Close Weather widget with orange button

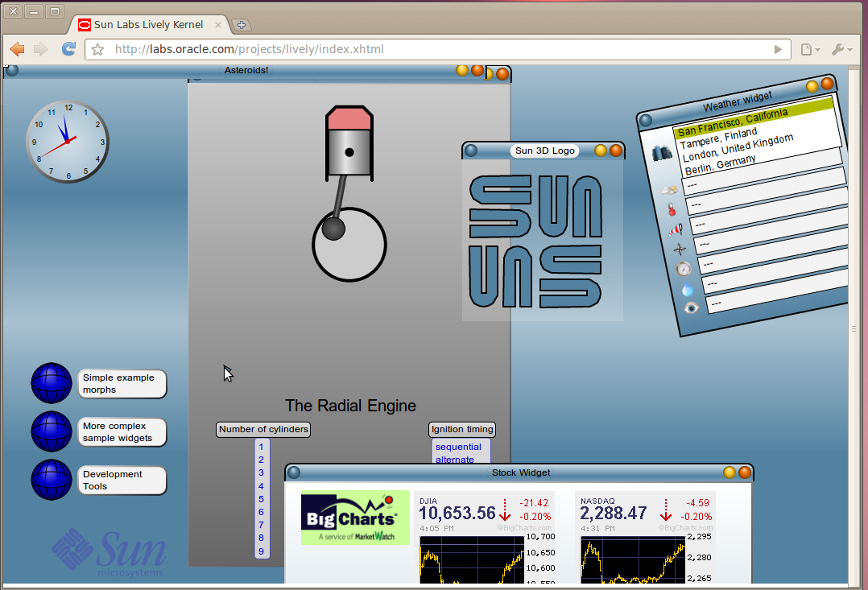(827, 84)
